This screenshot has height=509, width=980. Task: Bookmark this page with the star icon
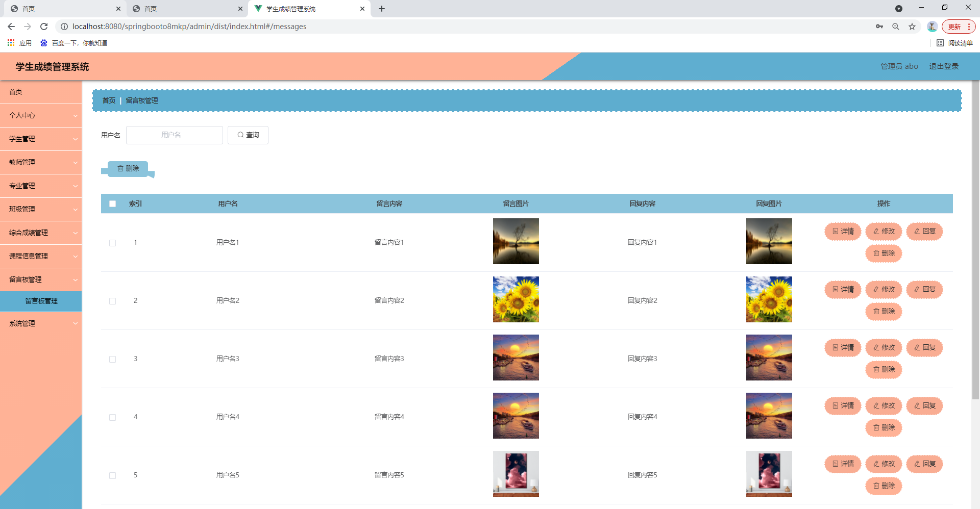912,27
